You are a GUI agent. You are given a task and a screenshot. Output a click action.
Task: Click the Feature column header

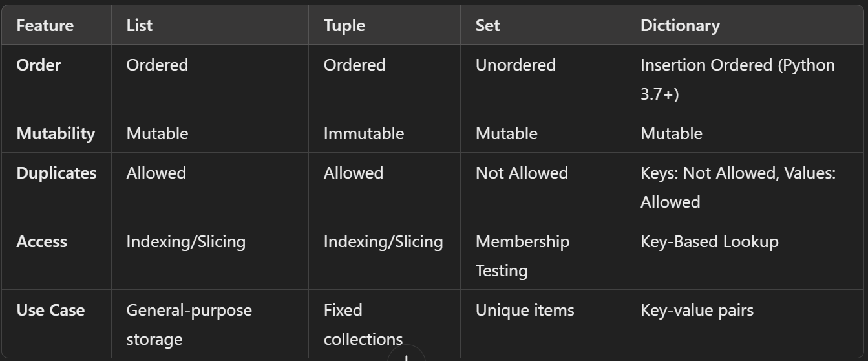(x=45, y=25)
